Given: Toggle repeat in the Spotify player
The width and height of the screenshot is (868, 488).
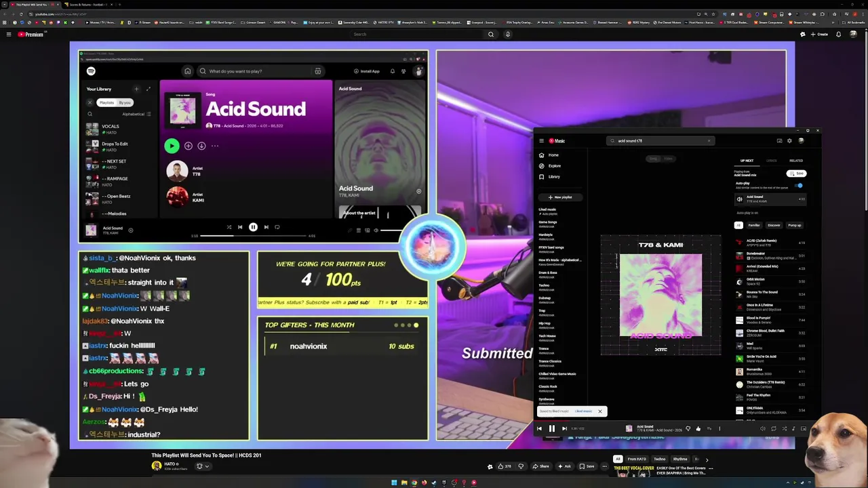Looking at the screenshot, I should 277,227.
